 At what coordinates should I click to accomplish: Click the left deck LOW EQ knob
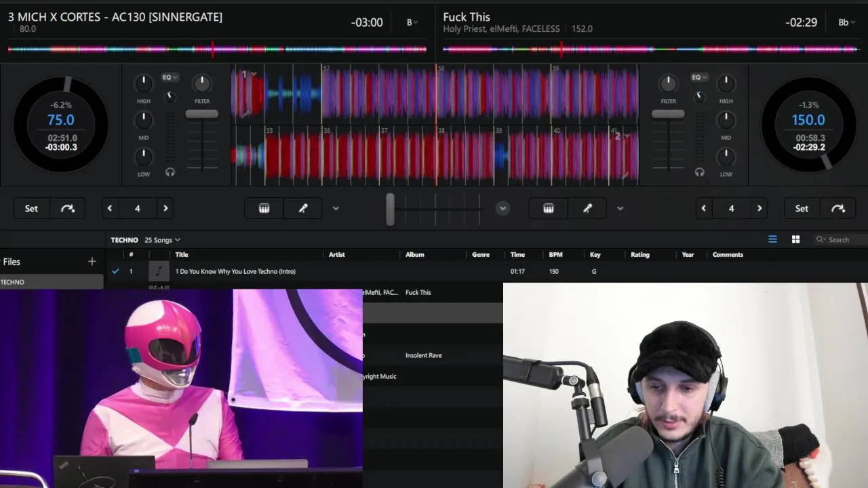point(143,157)
